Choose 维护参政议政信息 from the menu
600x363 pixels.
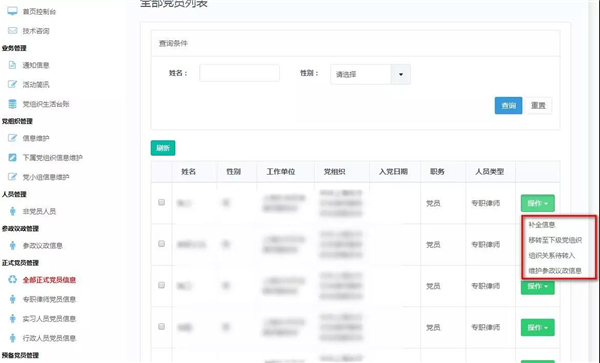point(555,271)
